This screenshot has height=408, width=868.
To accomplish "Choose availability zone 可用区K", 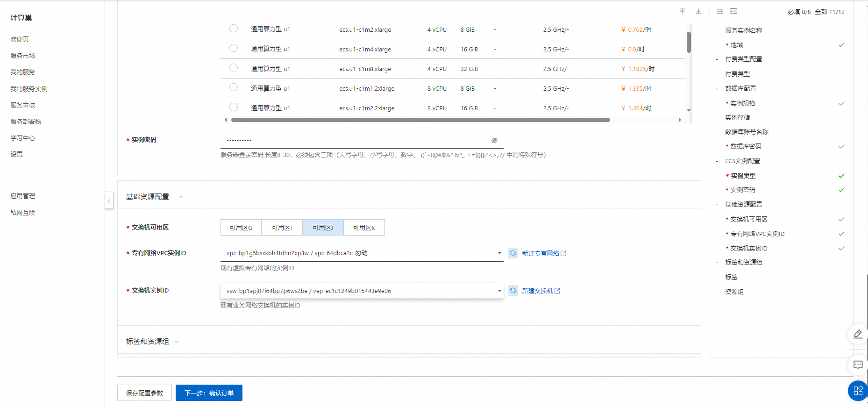I will 364,227.
